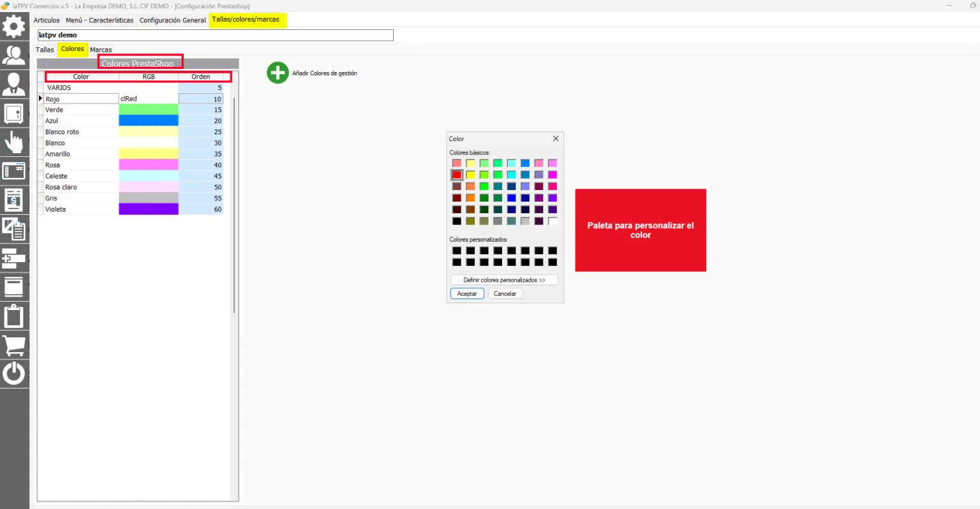Viewport: 980px width, 509px height.
Task: Click the clRed RGB cell
Action: (x=149, y=99)
